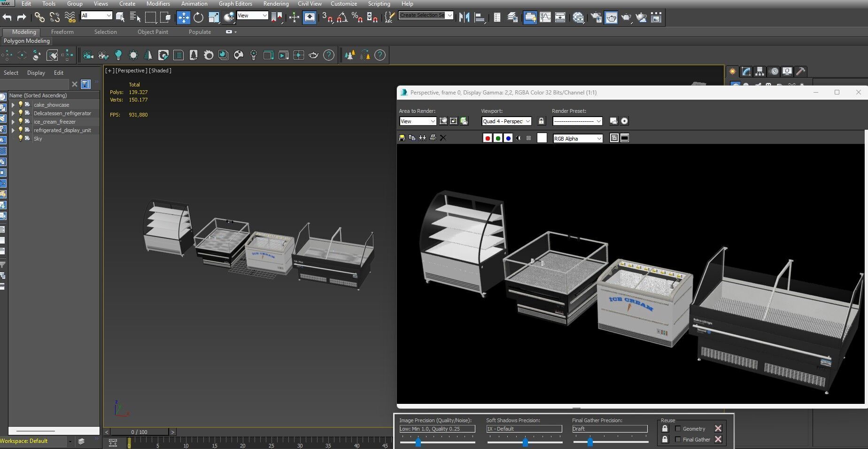Open the Utilities hammer panel icon
The image size is (868, 449).
(801, 71)
